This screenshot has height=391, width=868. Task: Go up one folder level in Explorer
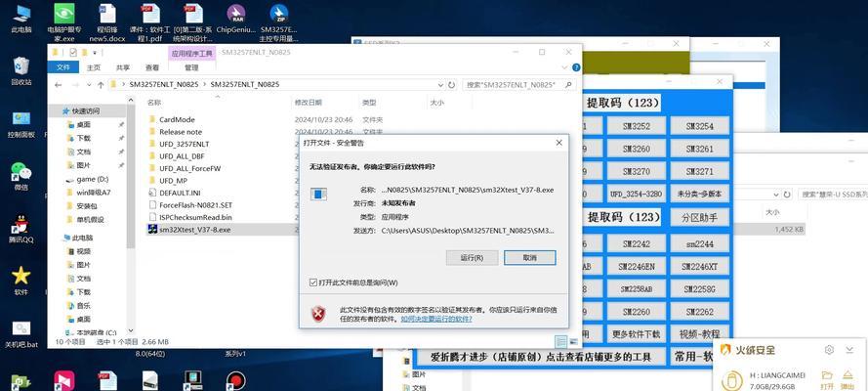click(x=101, y=85)
